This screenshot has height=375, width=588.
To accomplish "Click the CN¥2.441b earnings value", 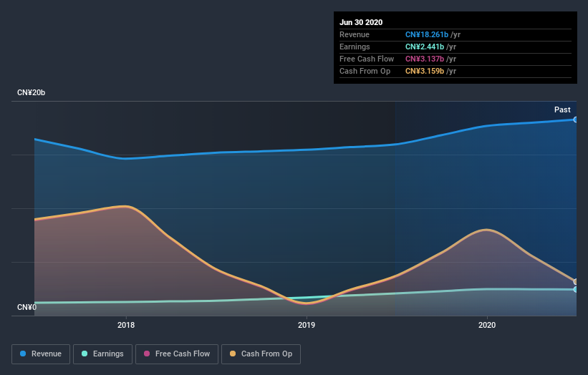I will (425, 47).
